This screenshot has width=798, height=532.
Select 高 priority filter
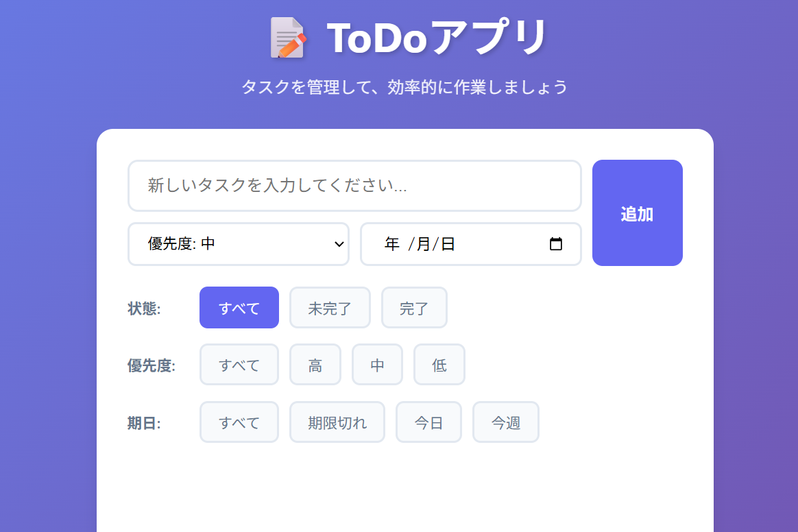point(315,364)
